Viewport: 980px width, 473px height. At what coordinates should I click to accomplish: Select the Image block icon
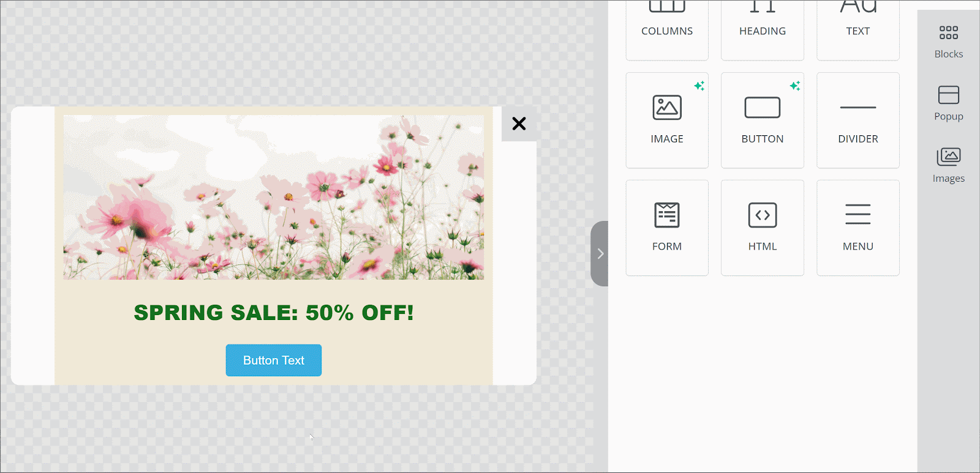click(666, 108)
